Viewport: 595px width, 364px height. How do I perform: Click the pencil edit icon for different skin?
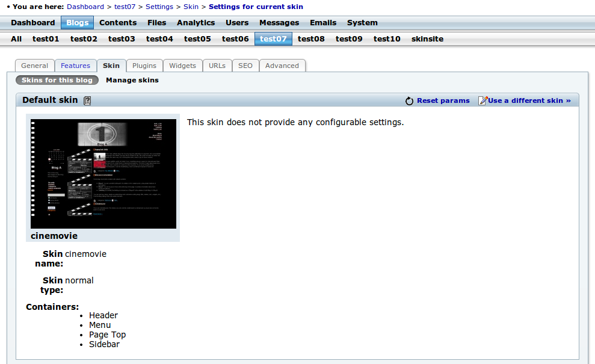point(482,100)
